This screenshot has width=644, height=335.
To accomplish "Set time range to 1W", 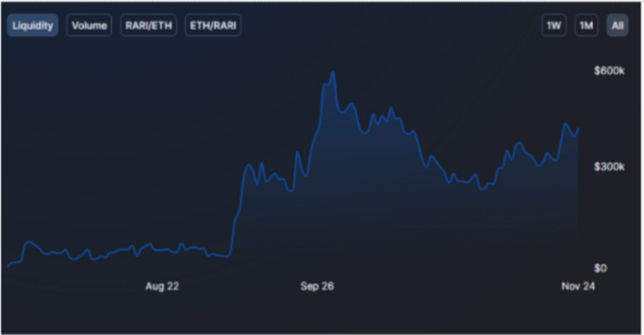I will [554, 26].
